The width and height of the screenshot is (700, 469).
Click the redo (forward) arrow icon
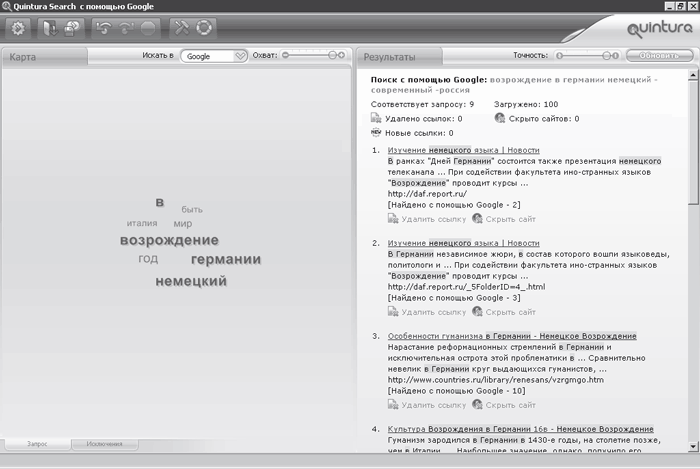click(x=126, y=29)
